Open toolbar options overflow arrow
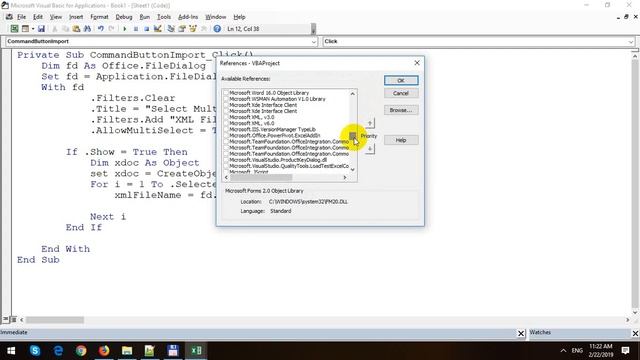Image resolution: width=640 pixels, height=360 pixels. [313, 29]
